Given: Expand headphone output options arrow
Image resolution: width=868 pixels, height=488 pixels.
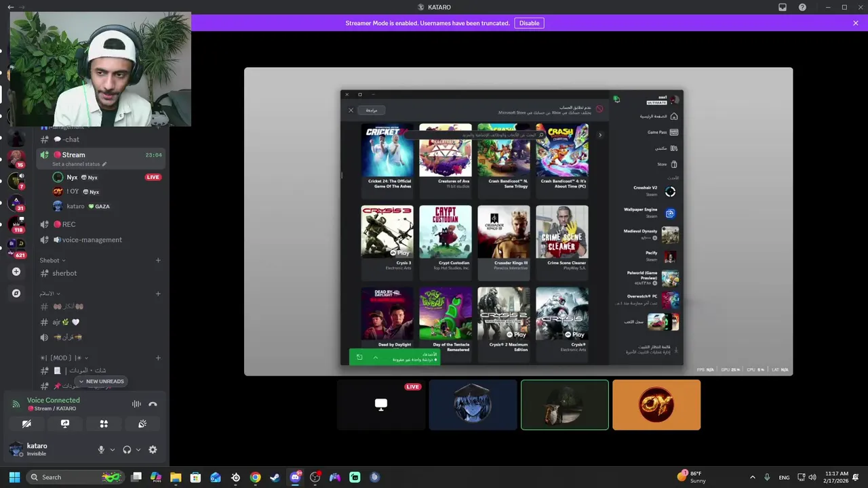Looking at the screenshot, I should click(x=138, y=449).
